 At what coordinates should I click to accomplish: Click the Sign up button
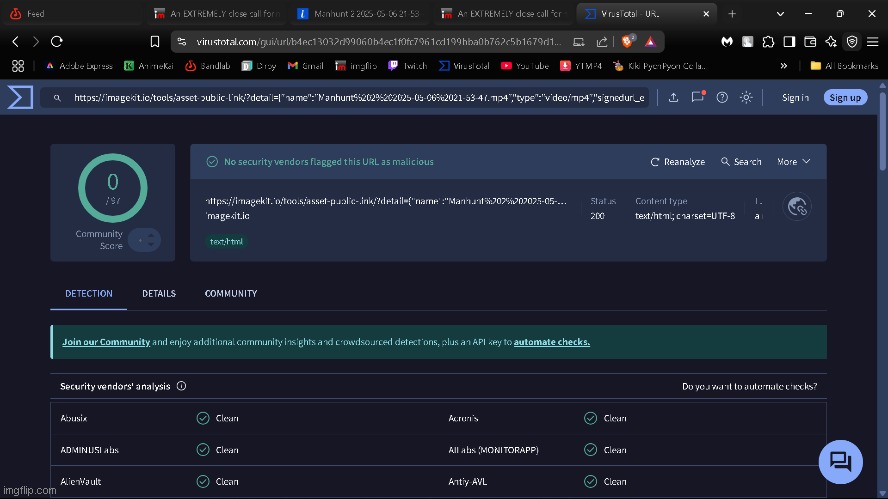tap(845, 97)
